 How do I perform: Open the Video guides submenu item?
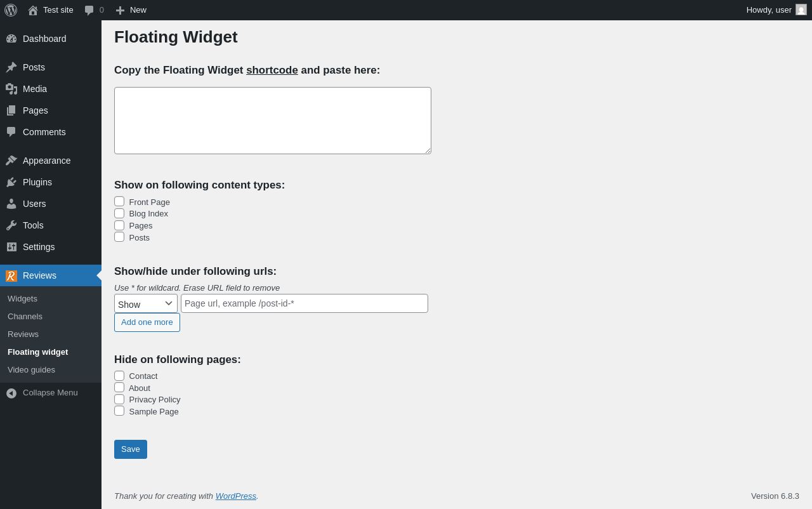pos(31,369)
